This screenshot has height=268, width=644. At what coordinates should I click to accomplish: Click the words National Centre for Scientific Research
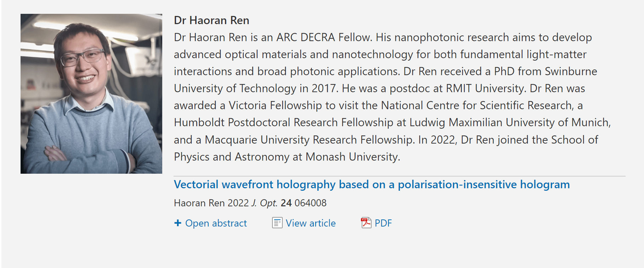(476, 106)
